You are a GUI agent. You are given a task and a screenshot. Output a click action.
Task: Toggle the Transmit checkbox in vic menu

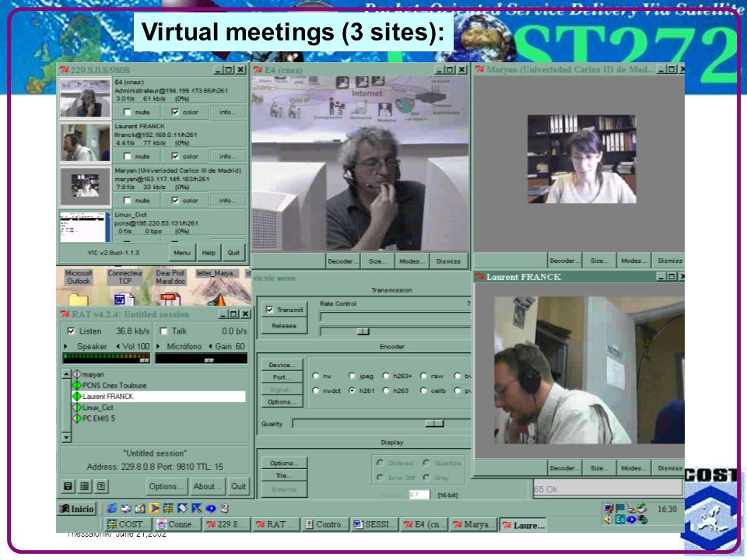coord(269,310)
